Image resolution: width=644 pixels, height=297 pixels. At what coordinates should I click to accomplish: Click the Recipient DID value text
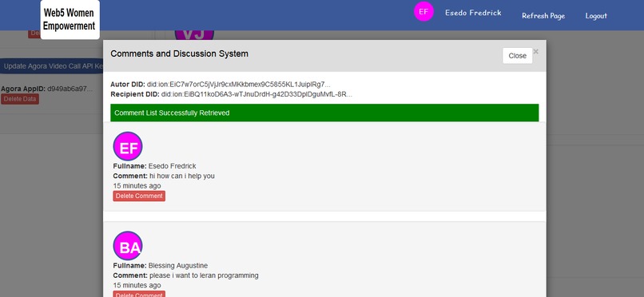256,94
